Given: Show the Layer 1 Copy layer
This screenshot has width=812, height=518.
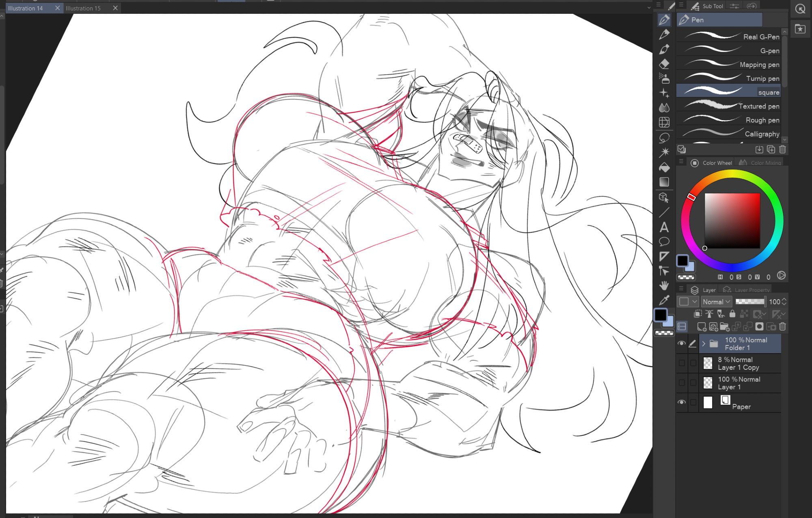Looking at the screenshot, I should 682,363.
